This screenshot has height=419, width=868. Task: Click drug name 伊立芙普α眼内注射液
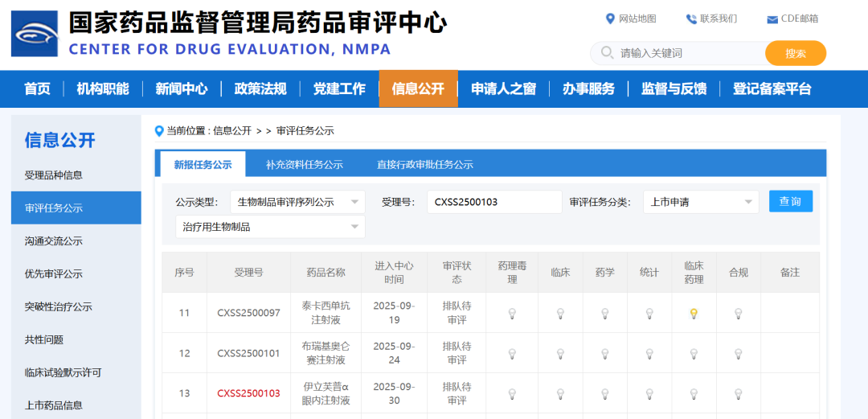click(326, 393)
